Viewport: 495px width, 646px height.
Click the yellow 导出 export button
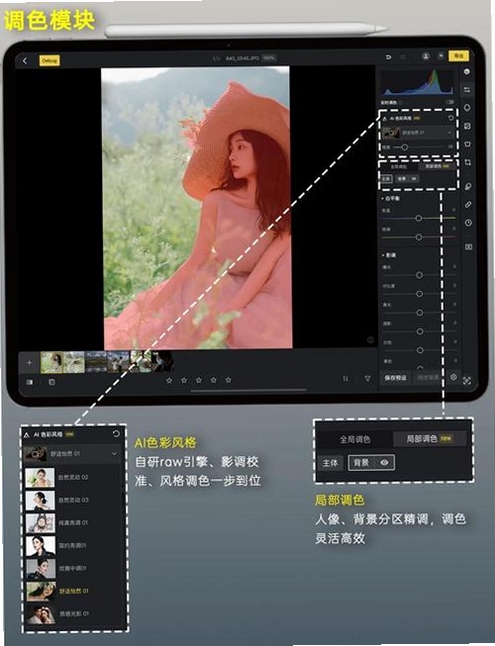click(x=458, y=56)
